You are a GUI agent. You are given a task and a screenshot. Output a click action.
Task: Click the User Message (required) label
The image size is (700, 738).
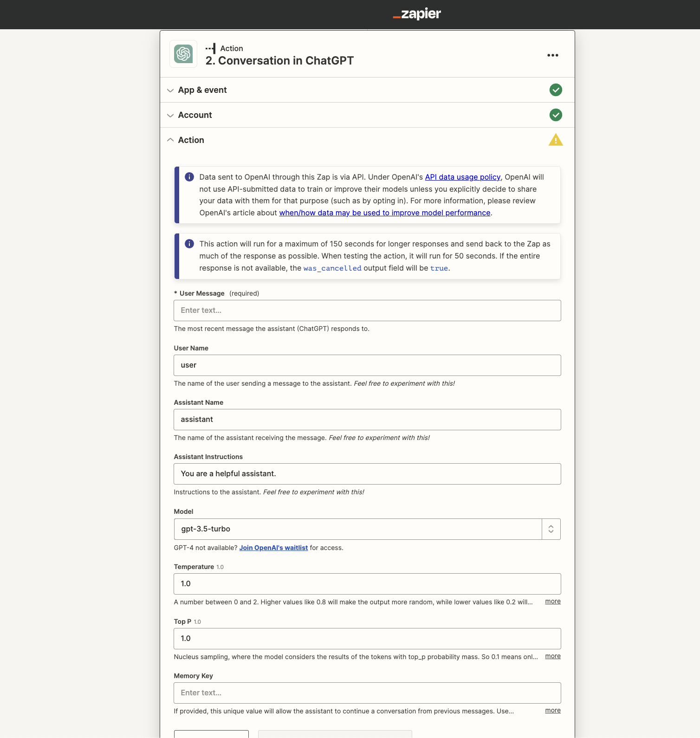[x=216, y=293]
